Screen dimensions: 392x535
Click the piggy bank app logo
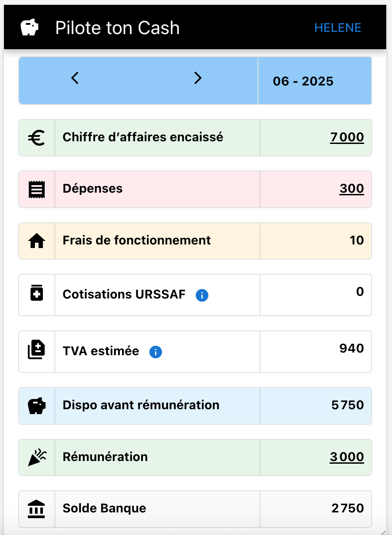click(30, 28)
